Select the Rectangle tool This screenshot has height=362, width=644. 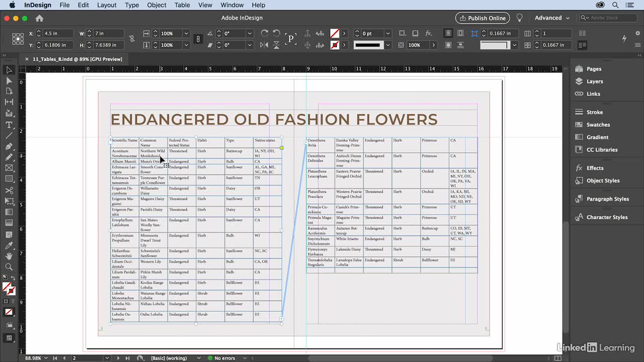click(9, 178)
